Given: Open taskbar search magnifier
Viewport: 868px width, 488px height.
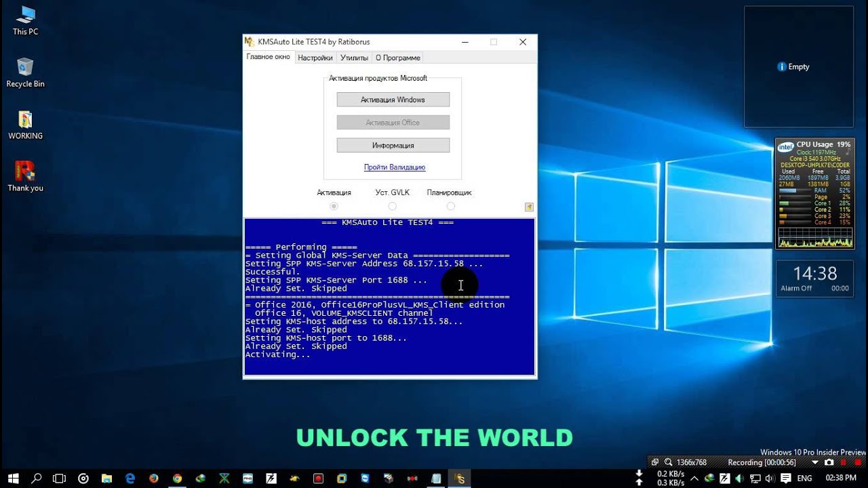Looking at the screenshot, I should tap(36, 478).
